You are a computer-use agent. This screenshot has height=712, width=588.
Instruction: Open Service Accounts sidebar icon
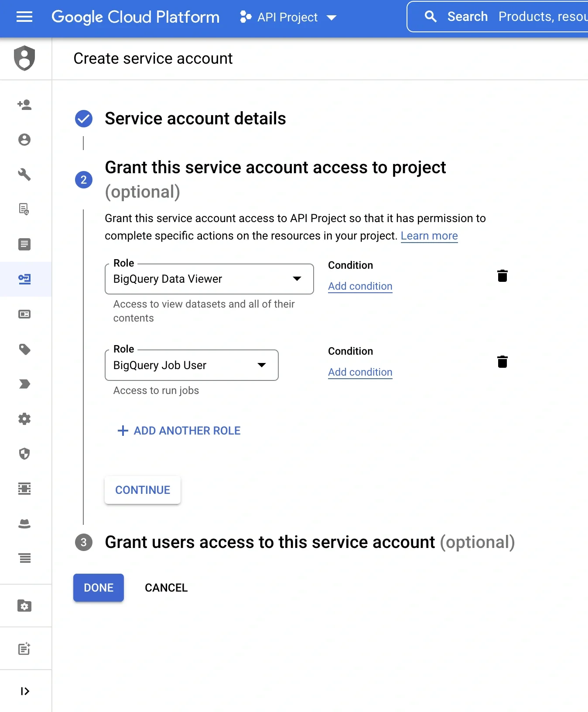[24, 279]
